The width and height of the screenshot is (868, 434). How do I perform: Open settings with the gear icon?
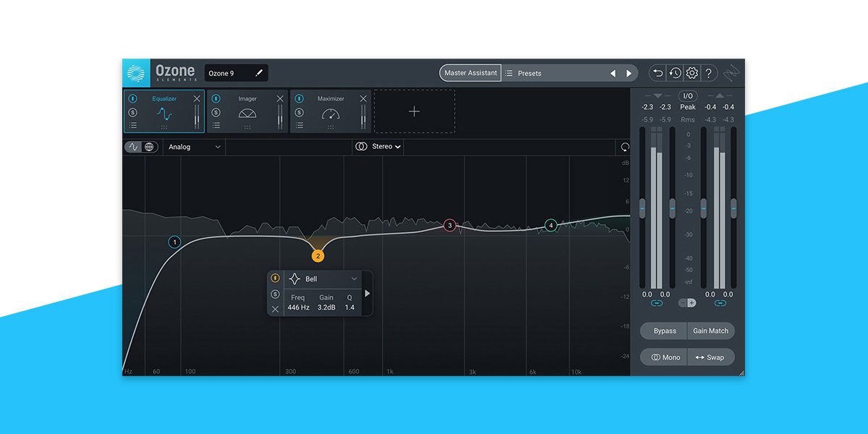coord(692,73)
